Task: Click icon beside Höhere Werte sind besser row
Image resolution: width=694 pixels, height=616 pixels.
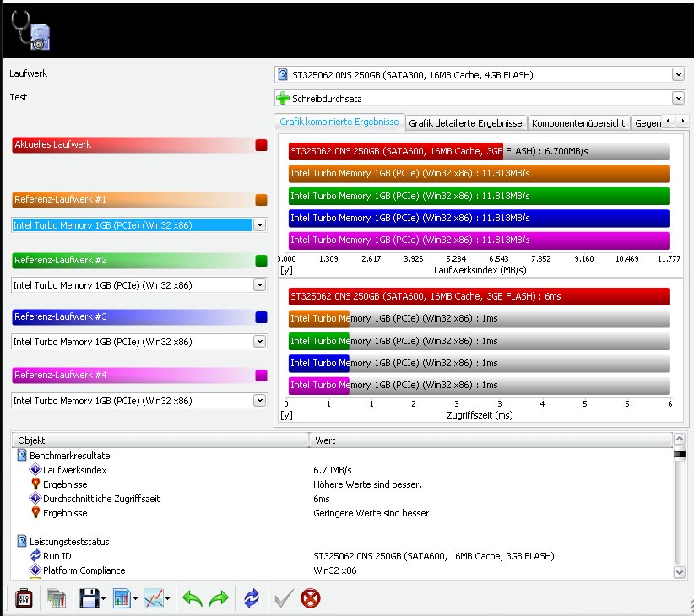Action: pos(35,484)
